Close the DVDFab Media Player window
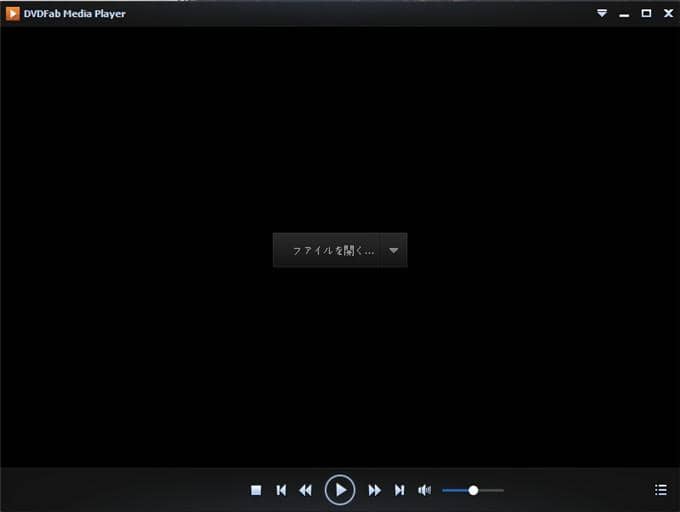 [669, 13]
